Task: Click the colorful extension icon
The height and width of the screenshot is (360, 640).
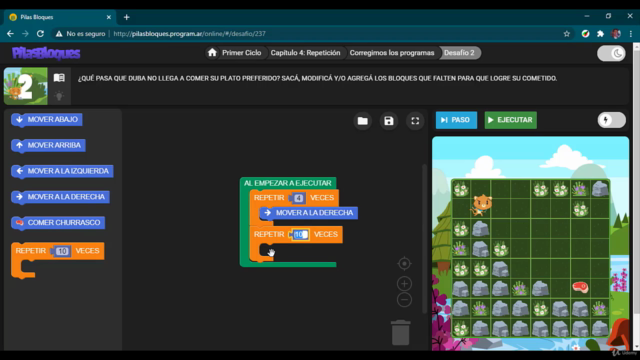Action: pyautogui.click(x=585, y=34)
